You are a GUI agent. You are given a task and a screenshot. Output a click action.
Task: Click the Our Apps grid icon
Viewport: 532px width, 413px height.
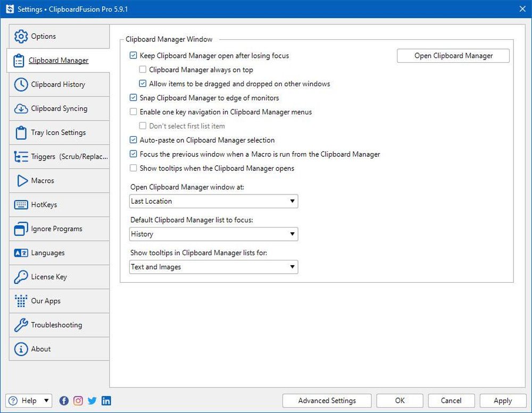(x=21, y=301)
